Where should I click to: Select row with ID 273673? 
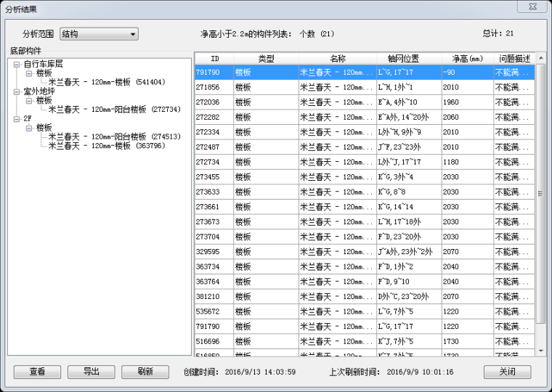point(365,221)
